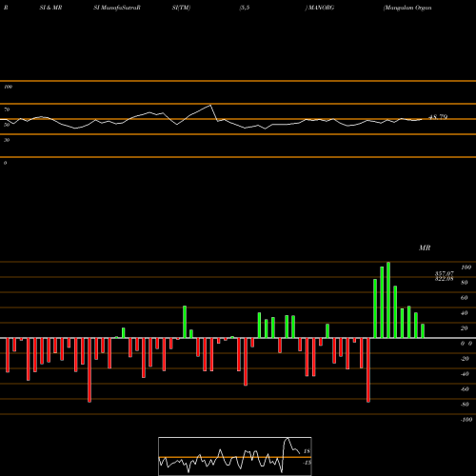The width and height of the screenshot is (476, 476).
Task: Click the 'SI(TM)' header label
Action: point(181,8)
